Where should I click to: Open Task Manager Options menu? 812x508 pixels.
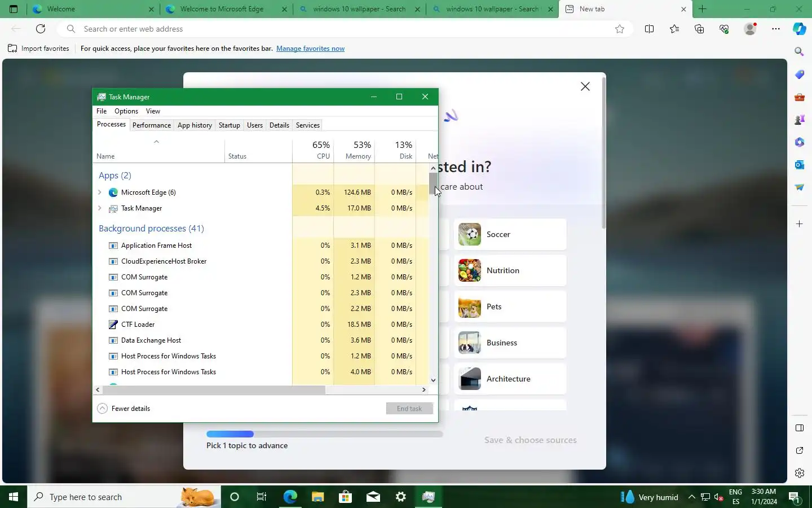pos(126,111)
